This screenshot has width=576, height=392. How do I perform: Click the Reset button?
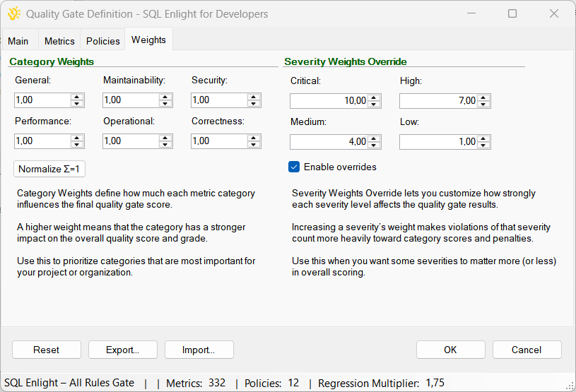click(46, 350)
